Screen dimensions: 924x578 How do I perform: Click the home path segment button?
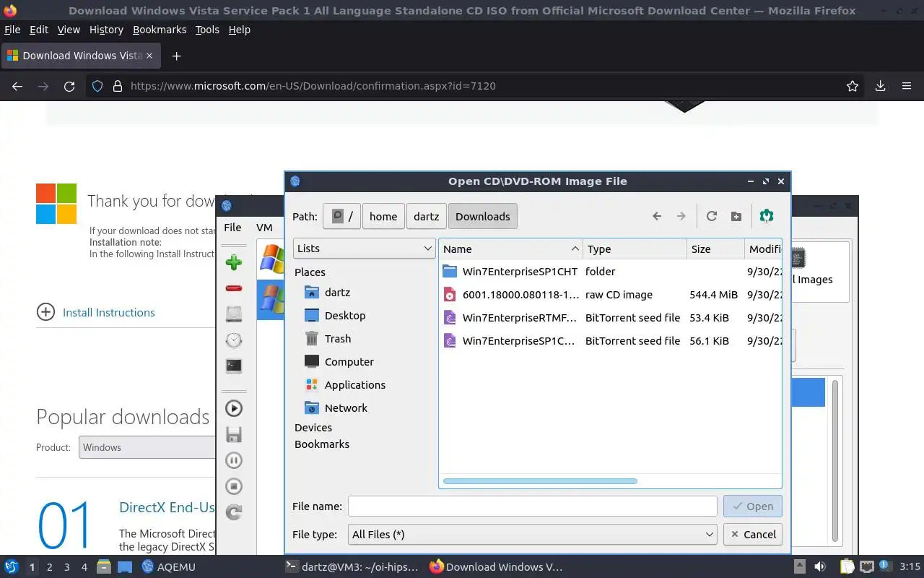[383, 216]
